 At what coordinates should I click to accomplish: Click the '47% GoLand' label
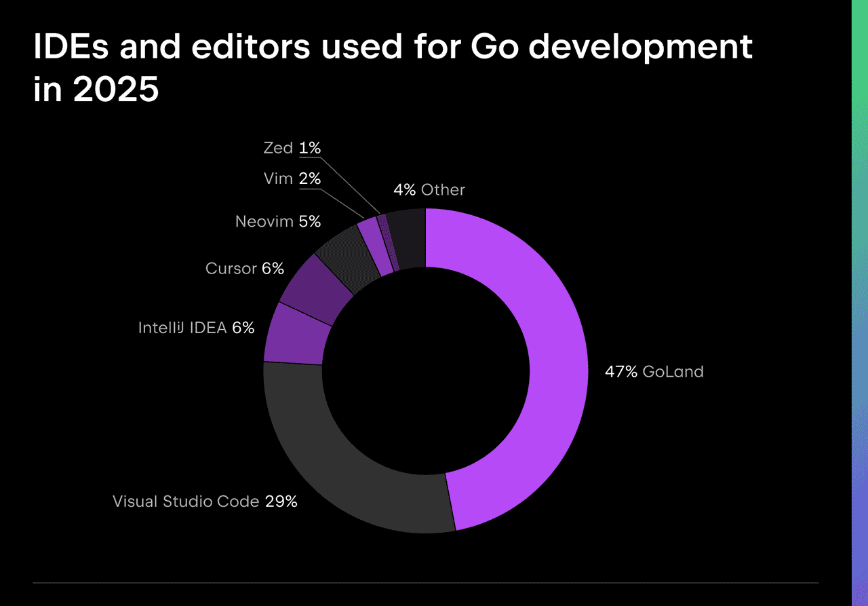(x=655, y=371)
